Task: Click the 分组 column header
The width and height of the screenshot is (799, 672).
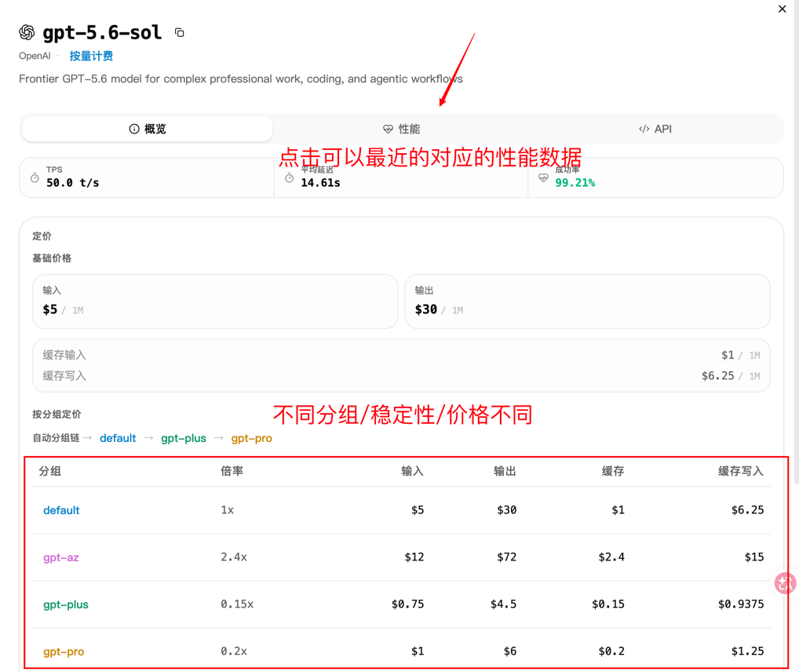Action: (50, 471)
